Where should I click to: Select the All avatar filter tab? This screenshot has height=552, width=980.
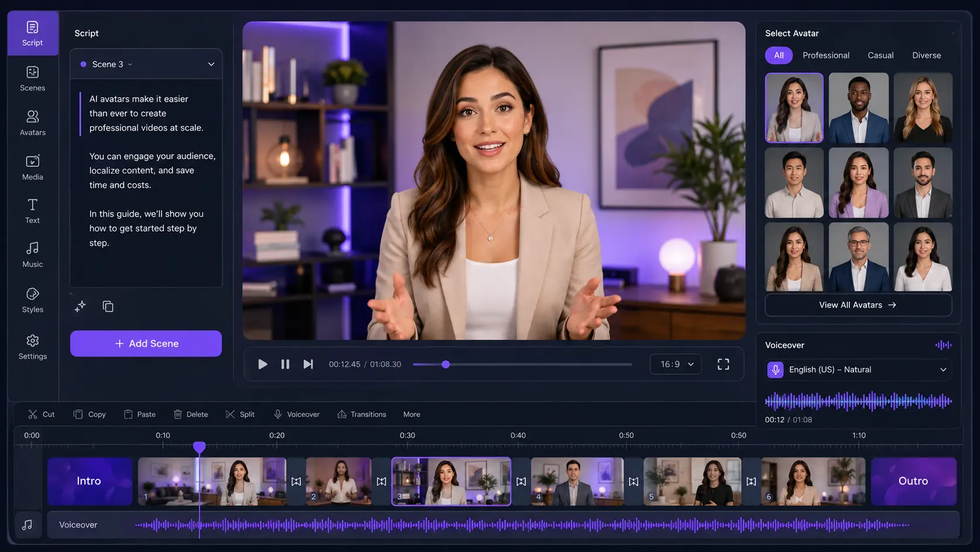click(x=778, y=55)
